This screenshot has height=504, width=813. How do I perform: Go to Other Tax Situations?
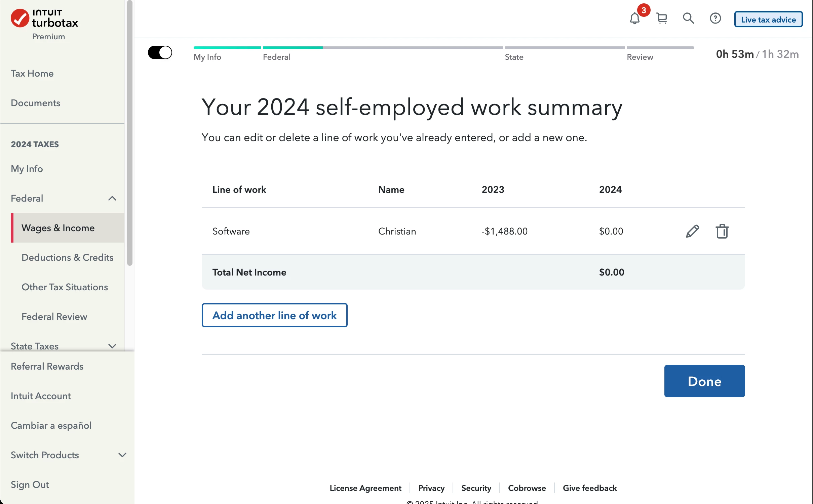tap(65, 287)
